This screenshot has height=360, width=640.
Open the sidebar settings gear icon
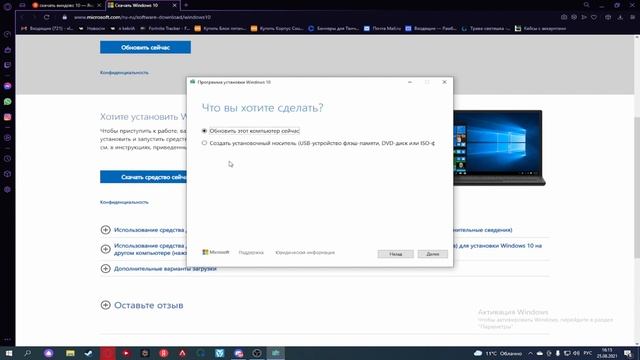tap(7, 189)
